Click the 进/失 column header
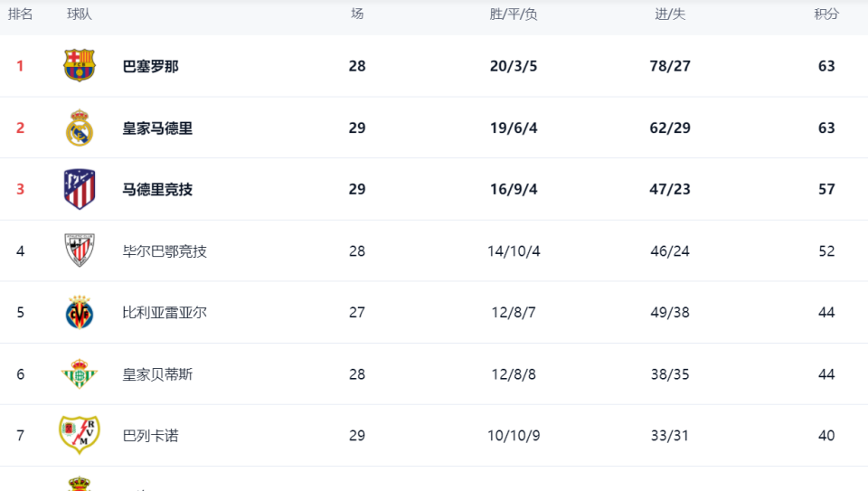The width and height of the screenshot is (868, 491). point(670,14)
